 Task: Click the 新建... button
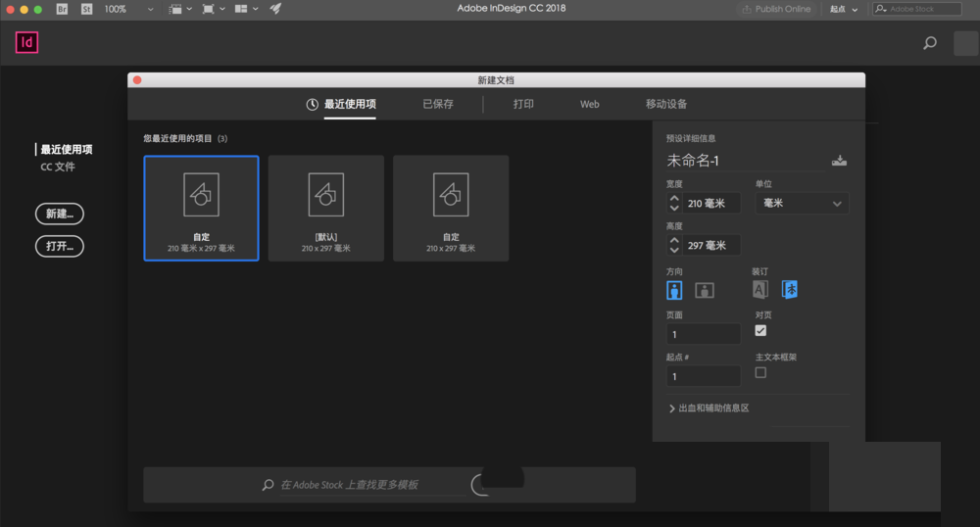tap(60, 214)
